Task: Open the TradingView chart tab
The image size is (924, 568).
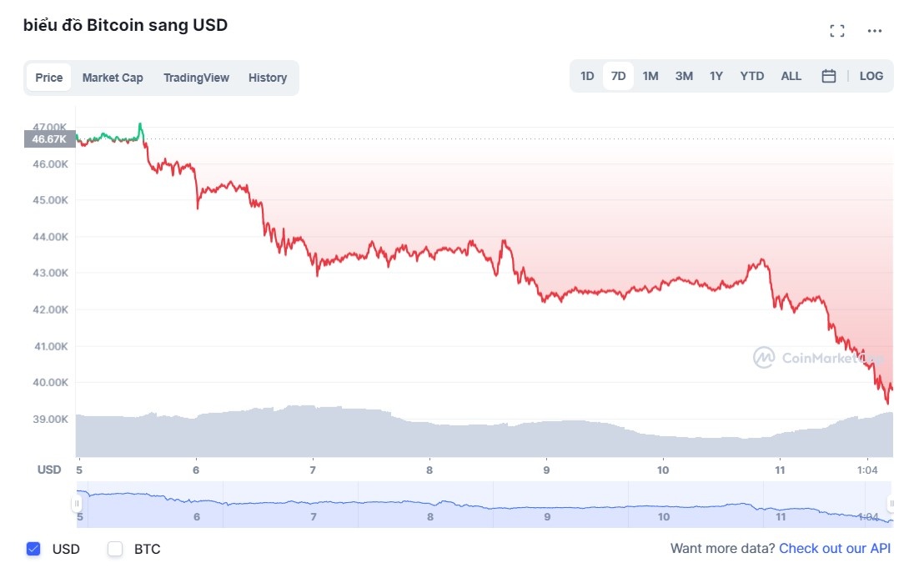Action: click(196, 77)
